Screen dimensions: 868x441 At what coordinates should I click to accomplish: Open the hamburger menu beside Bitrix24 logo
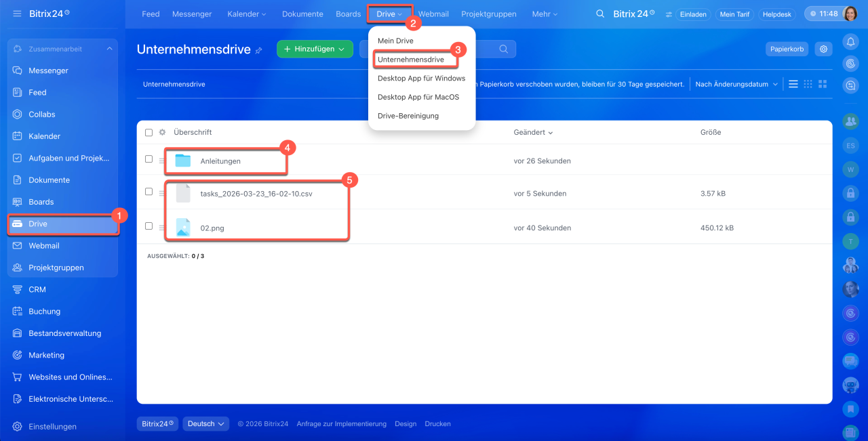(x=17, y=14)
